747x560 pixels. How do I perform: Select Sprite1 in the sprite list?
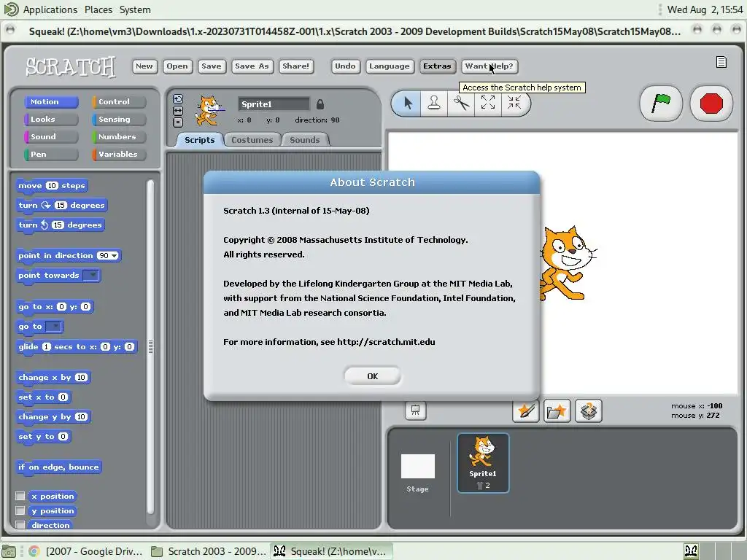pos(483,463)
